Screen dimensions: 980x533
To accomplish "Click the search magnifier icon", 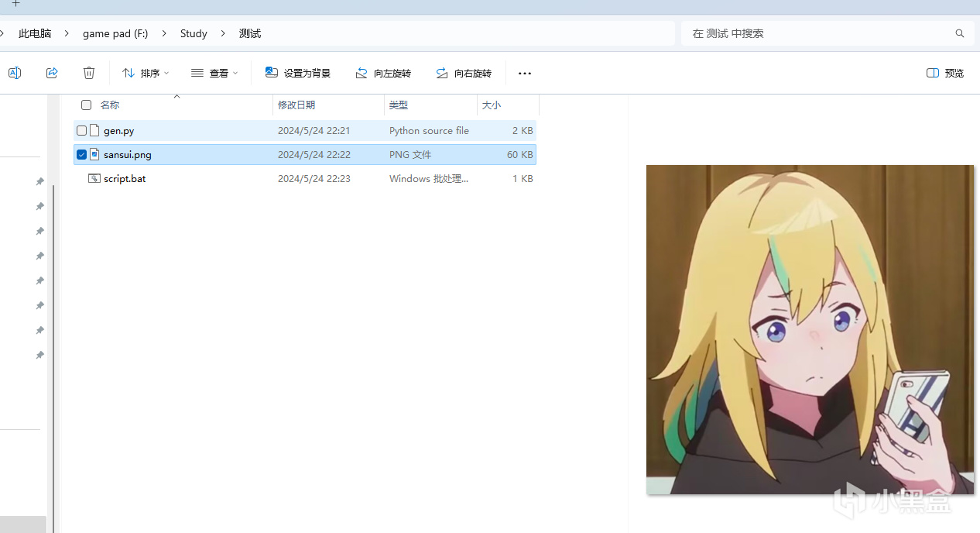I will tap(960, 33).
